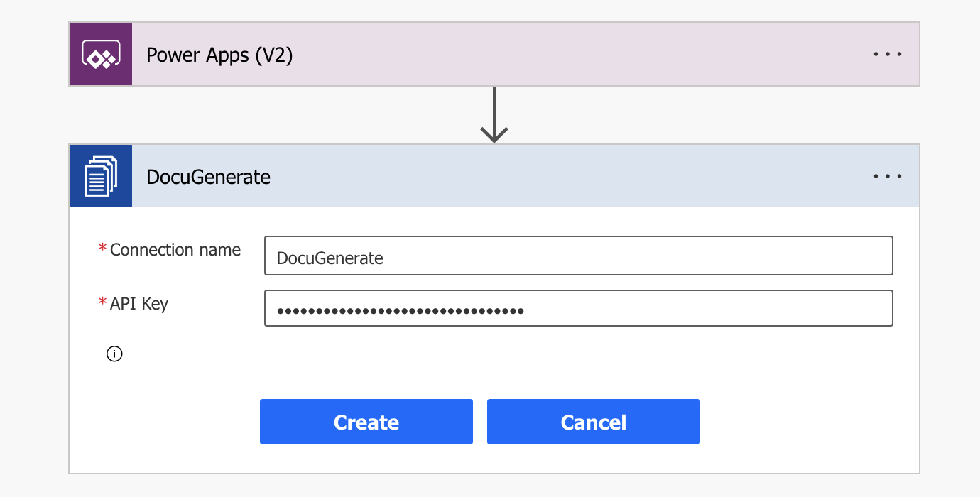Click the DocuGenerate stacked documents icon

pyautogui.click(x=100, y=176)
